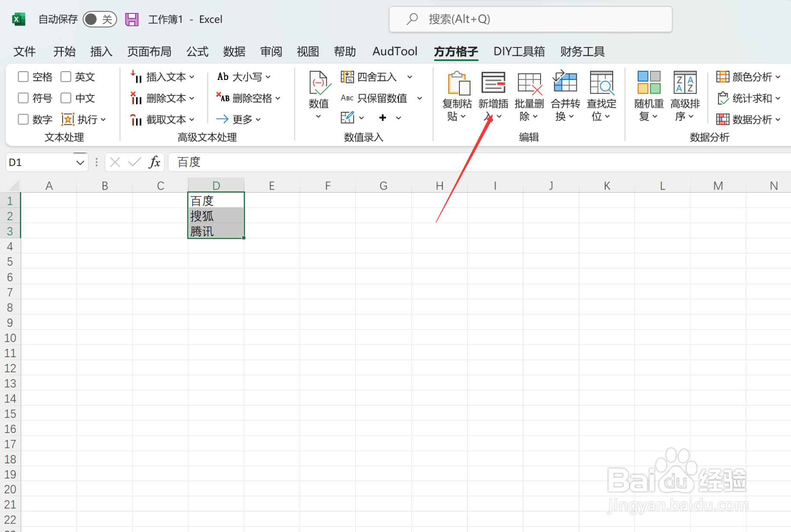791x532 pixels.
Task: Check the 英文 checkbox
Action: pyautogui.click(x=66, y=77)
